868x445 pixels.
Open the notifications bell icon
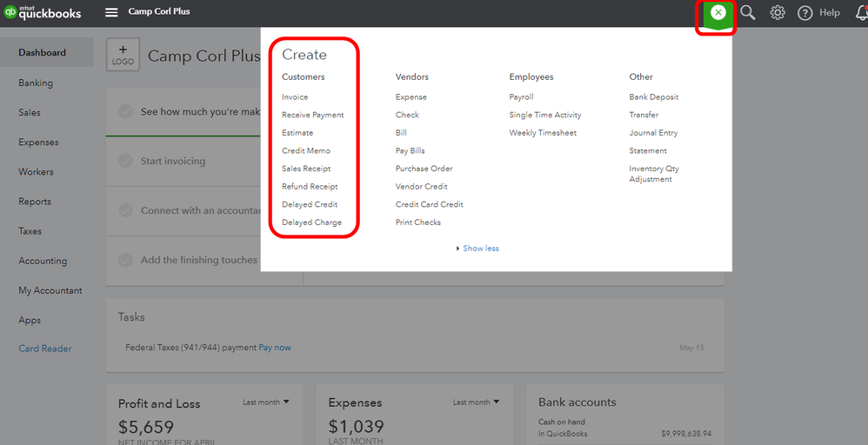coord(861,12)
